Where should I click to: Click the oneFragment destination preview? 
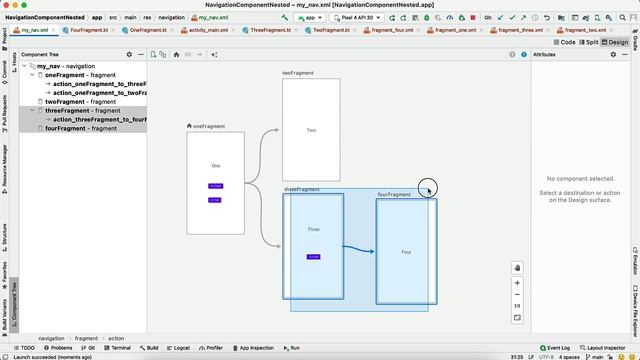pos(216,183)
